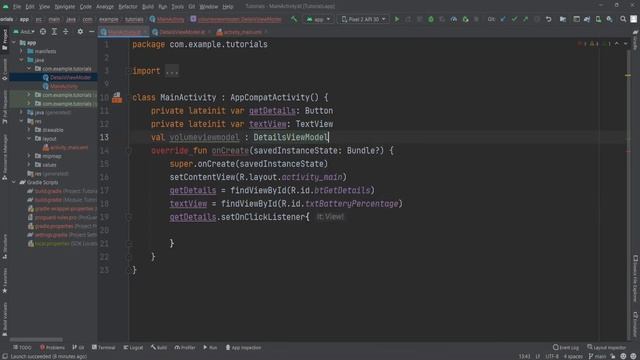Open the Refactor menu
The image size is (640, 360).
[128, 7]
